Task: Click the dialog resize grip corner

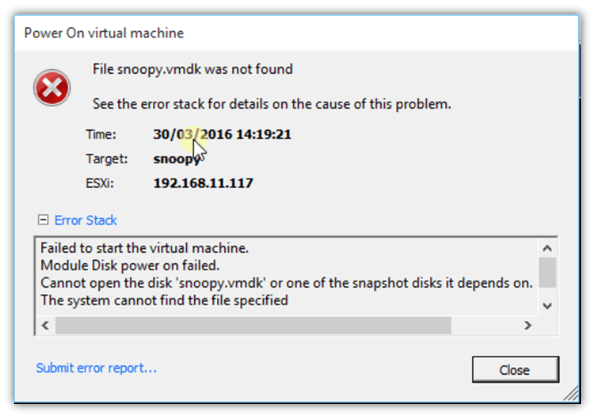Action: coord(571,393)
